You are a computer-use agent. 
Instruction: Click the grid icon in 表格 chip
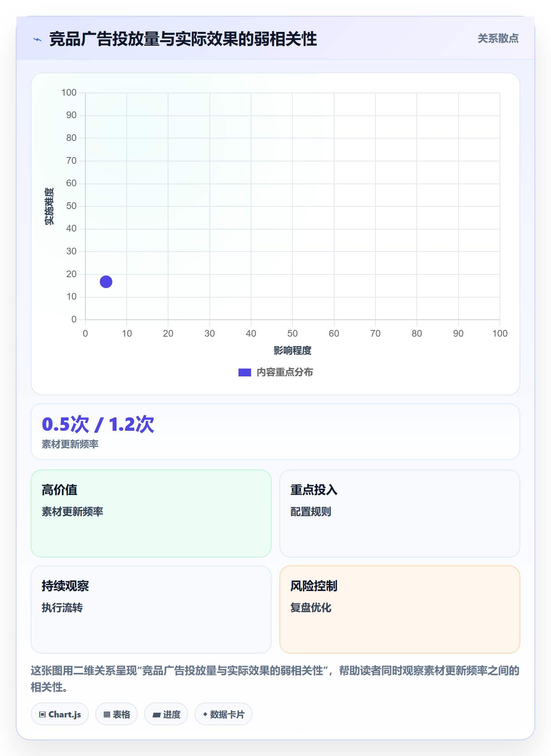pos(107,714)
